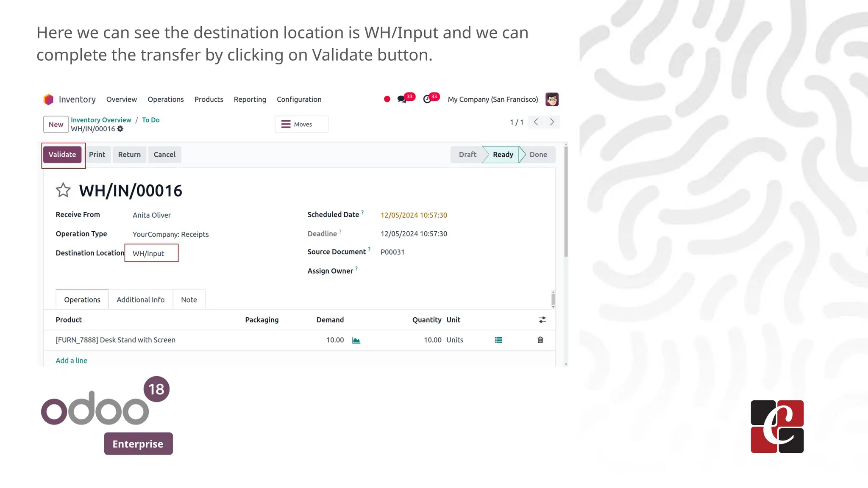868x488 pixels.
Task: Edit the Receive From Anita Oliver field
Action: click(x=152, y=215)
